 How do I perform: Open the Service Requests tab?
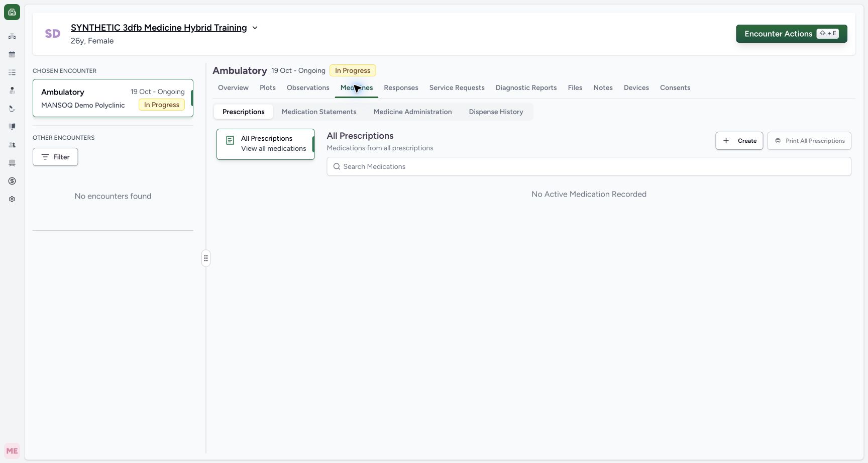pos(457,87)
